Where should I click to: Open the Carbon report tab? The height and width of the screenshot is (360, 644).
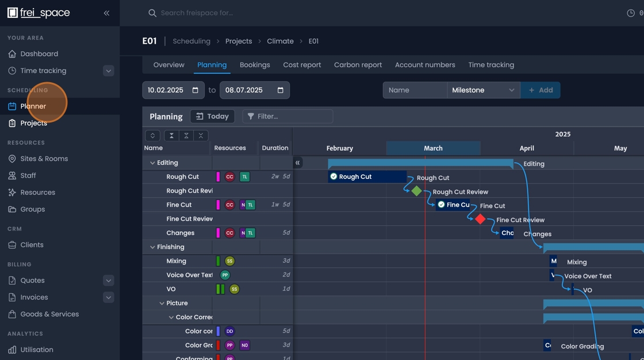(358, 64)
